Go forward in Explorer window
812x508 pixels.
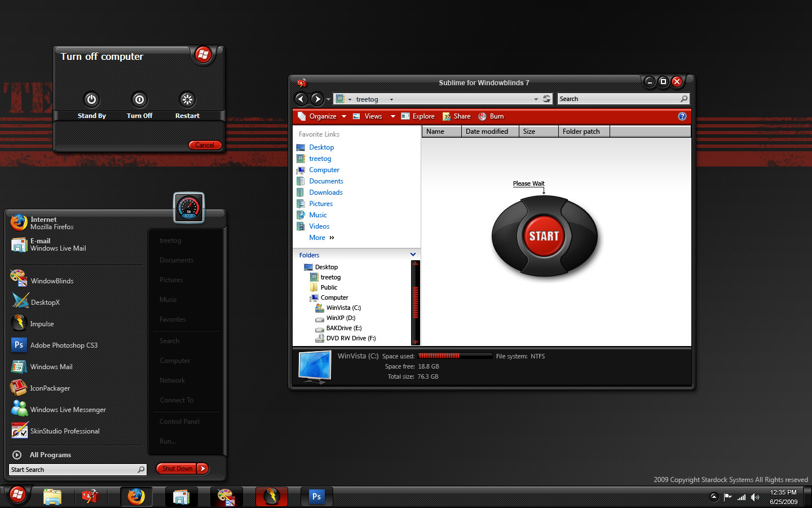pos(317,99)
